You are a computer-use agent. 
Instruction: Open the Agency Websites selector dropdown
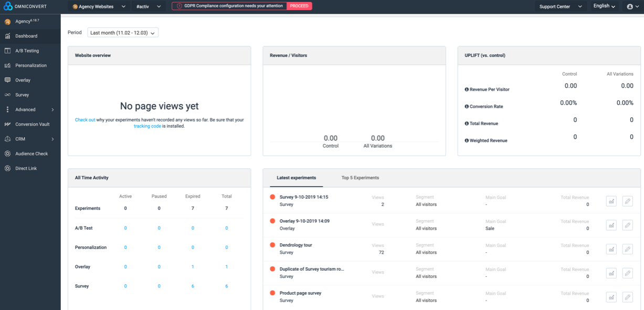99,7
